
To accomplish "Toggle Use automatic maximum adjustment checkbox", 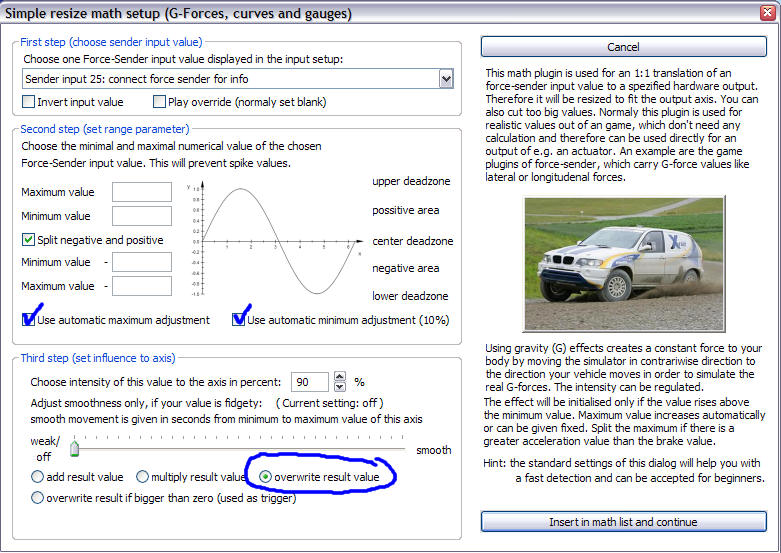I will pyautogui.click(x=28, y=320).
